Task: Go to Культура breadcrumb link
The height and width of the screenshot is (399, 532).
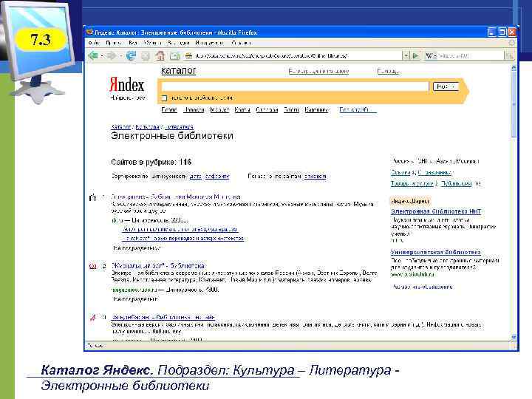Action: pyautogui.click(x=148, y=127)
